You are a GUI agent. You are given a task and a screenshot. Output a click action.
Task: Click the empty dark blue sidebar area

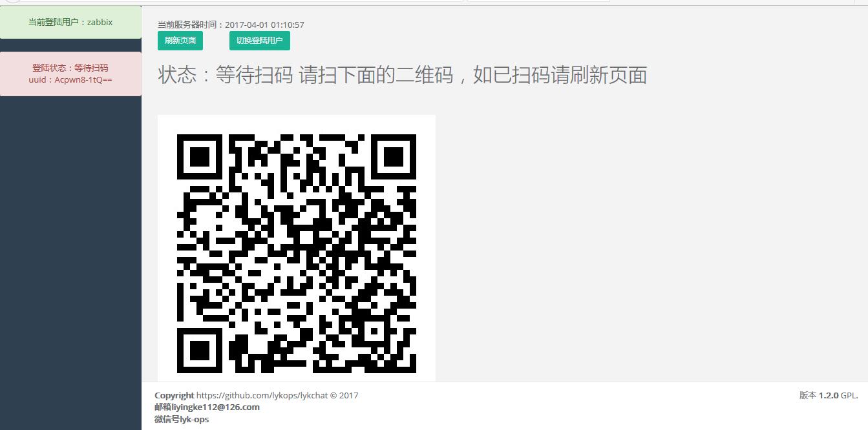coord(70,258)
